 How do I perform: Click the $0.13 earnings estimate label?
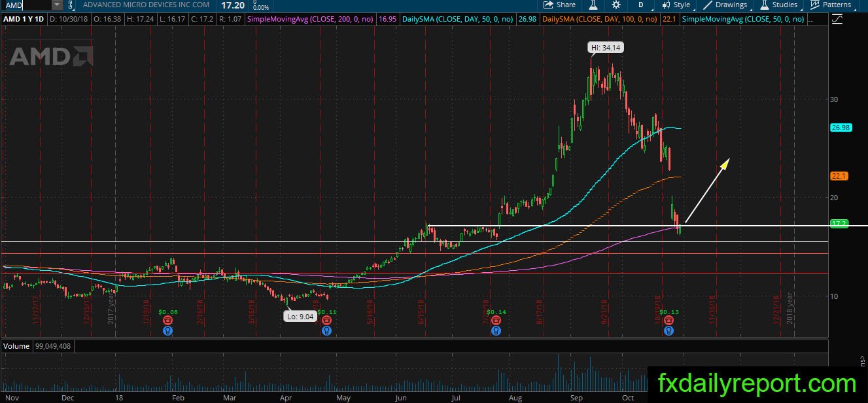[670, 312]
